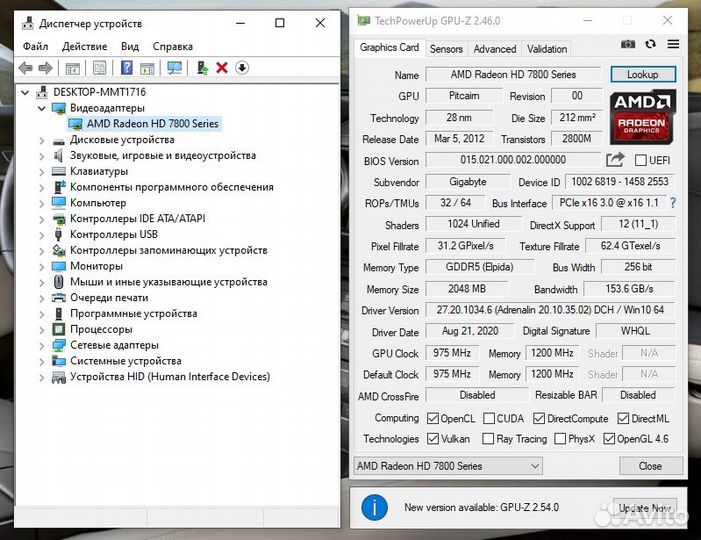Viewport: 701px width, 540px height.
Task: Open the GPU-Z hamburger menu
Action: (673, 44)
